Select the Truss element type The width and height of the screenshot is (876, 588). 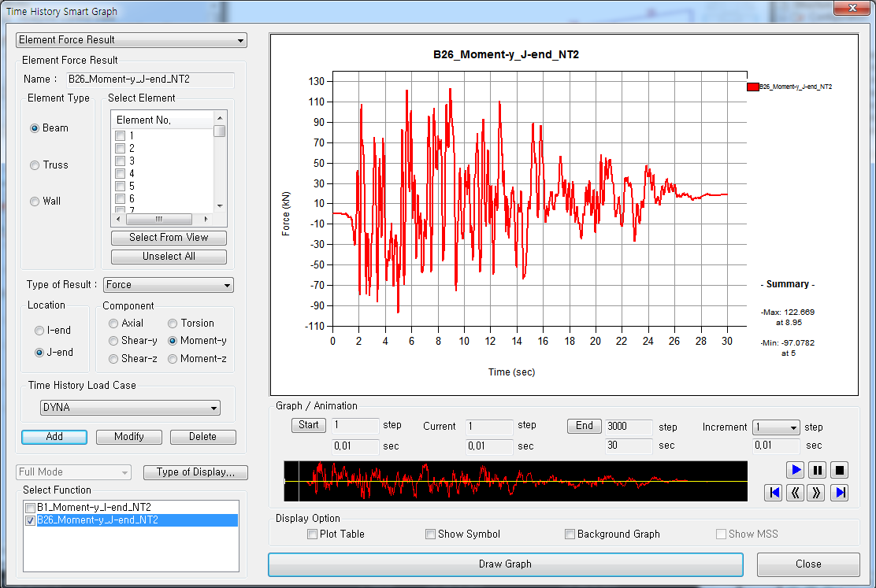click(35, 165)
